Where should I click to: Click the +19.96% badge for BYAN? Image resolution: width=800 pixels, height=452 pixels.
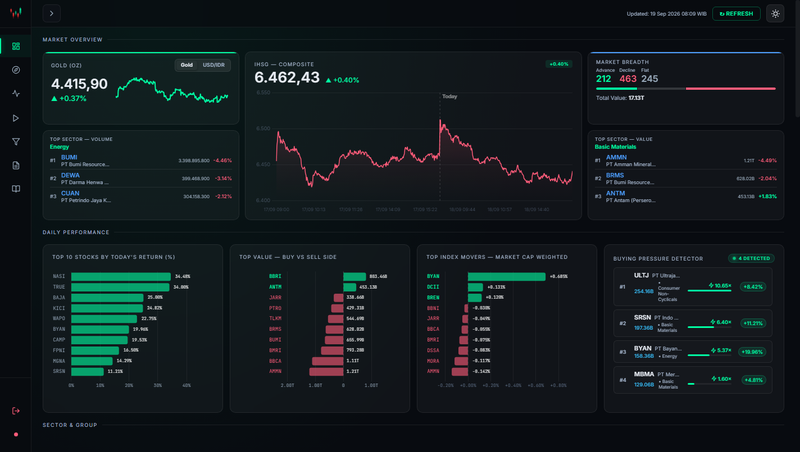753,352
